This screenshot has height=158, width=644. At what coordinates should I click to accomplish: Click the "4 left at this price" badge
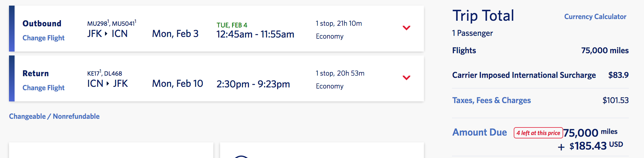pos(538,133)
